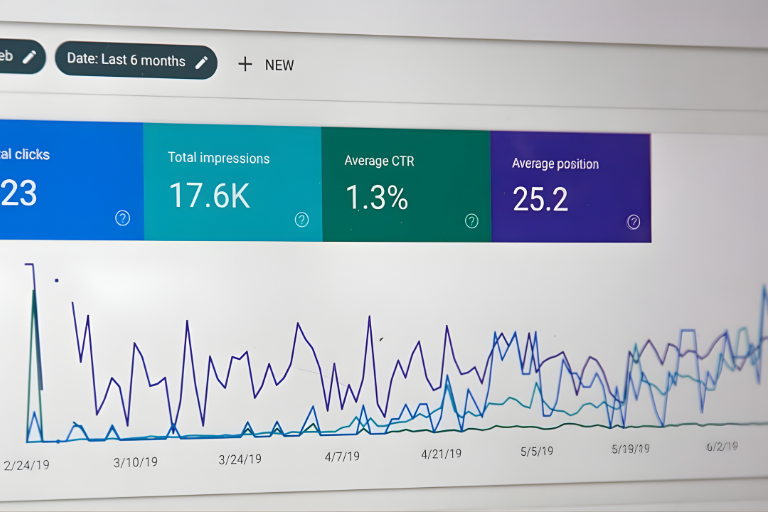Toggle the Total clicks metric card
The image size is (768, 512).
pos(60,180)
